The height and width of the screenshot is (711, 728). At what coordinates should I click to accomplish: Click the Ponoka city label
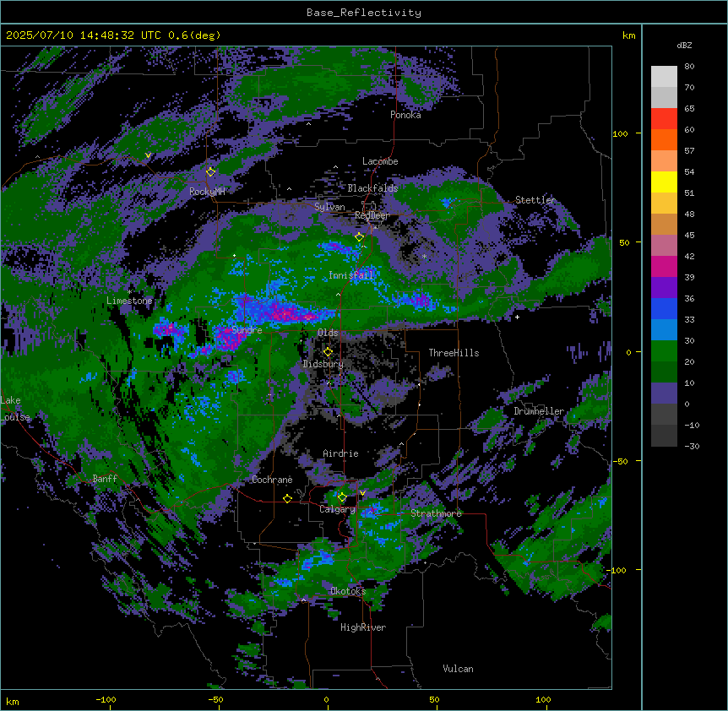pyautogui.click(x=405, y=115)
